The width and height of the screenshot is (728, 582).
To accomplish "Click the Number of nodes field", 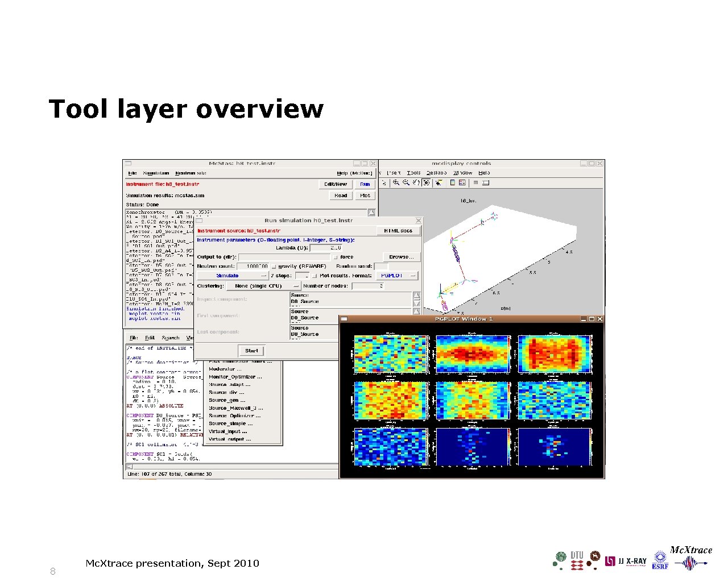I will tap(368, 286).
